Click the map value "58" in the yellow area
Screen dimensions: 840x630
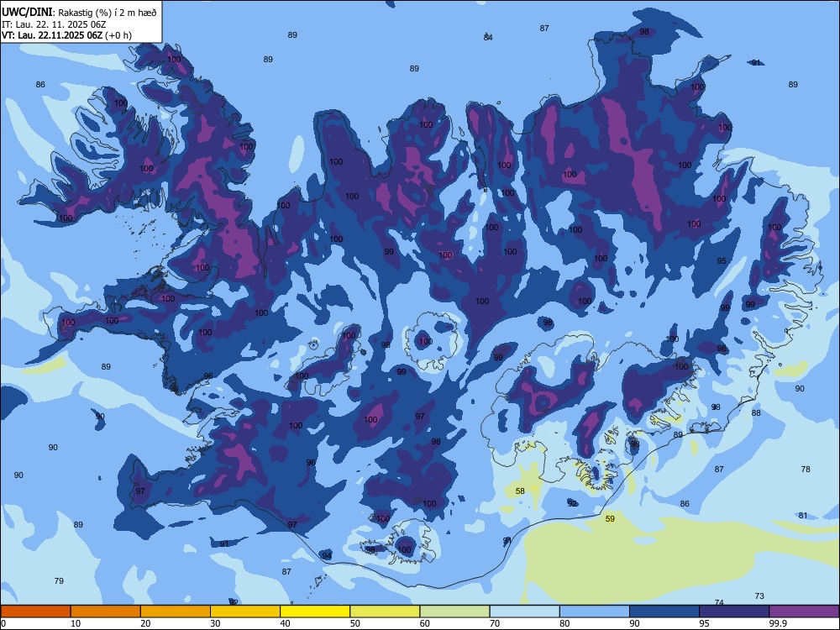click(520, 491)
